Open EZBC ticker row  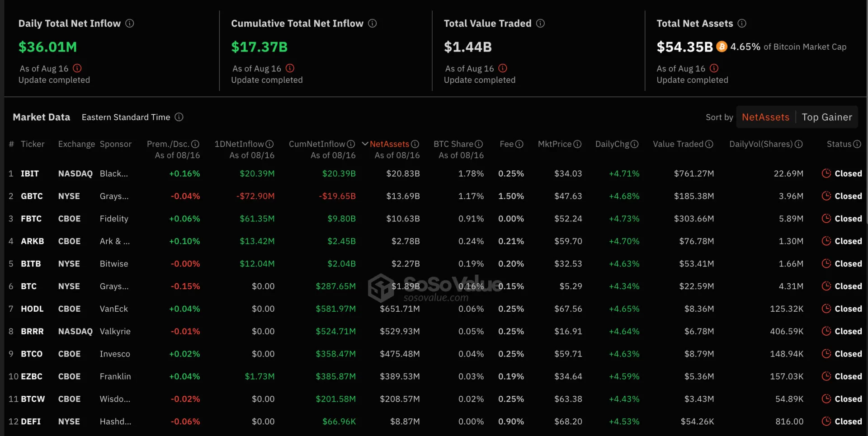tap(32, 376)
